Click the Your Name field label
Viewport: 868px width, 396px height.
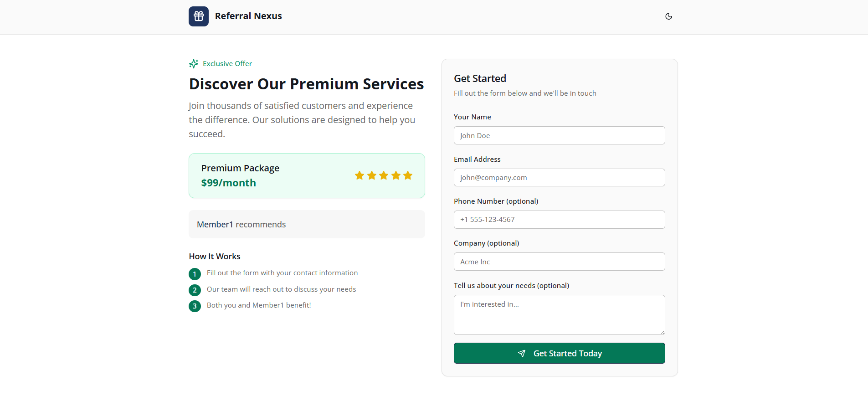click(x=473, y=117)
